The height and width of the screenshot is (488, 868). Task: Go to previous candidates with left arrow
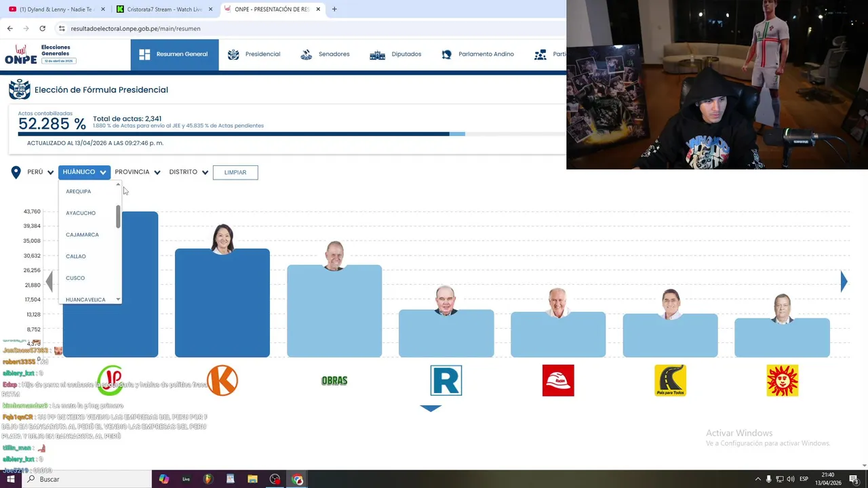click(50, 281)
